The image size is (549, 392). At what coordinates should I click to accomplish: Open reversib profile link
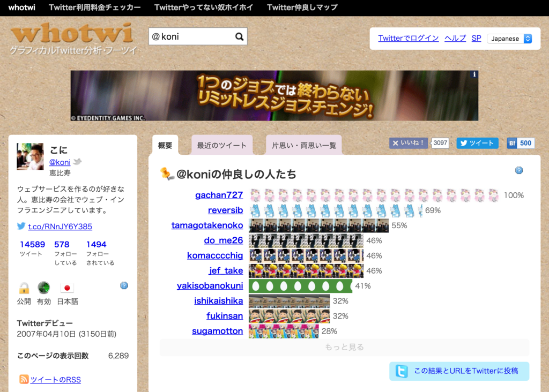(x=226, y=210)
